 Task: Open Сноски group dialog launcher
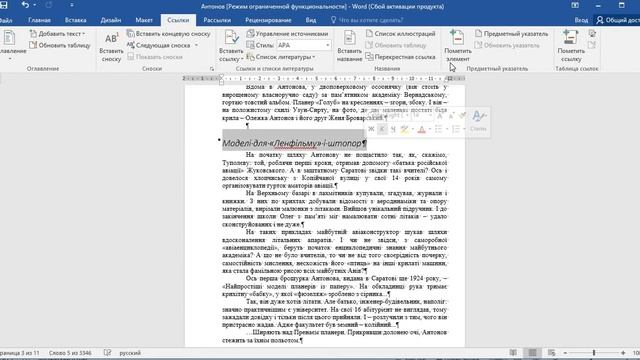pyautogui.click(x=211, y=69)
